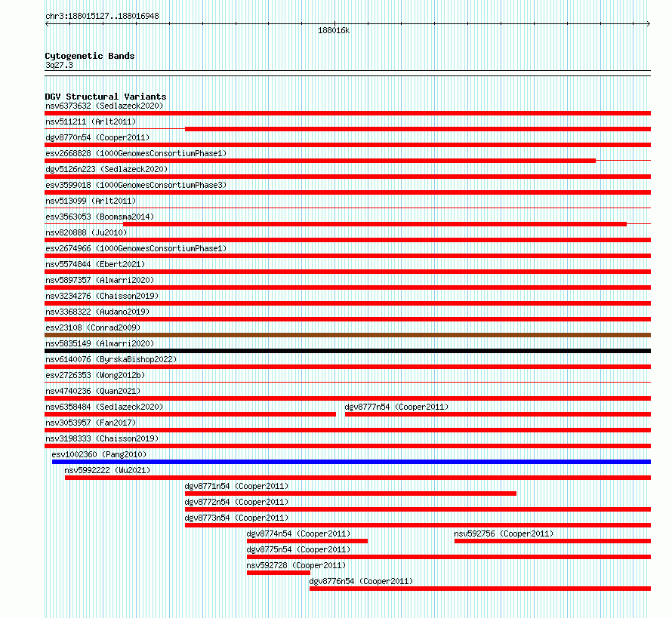Click the red nsv592756 variant bar
The height and width of the screenshot is (618, 672).
tap(553, 541)
